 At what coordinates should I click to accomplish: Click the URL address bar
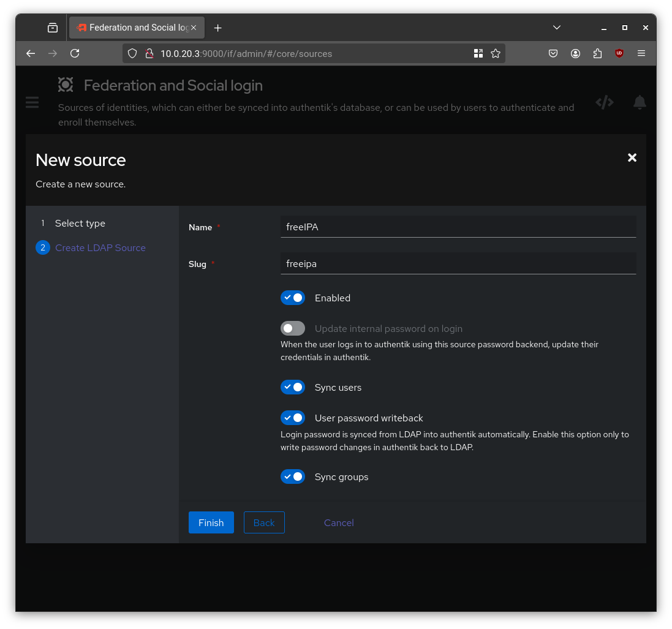[x=313, y=53]
